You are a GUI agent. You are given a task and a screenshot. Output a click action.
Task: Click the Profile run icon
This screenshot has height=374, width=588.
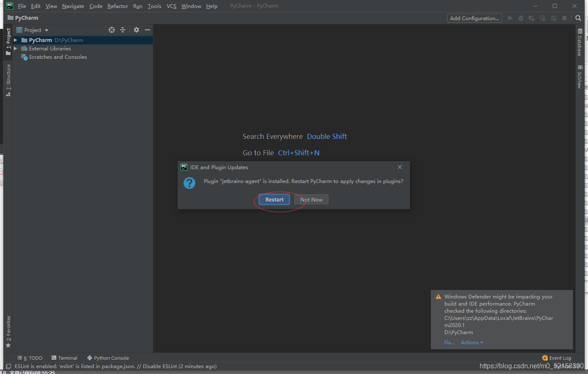[543, 18]
